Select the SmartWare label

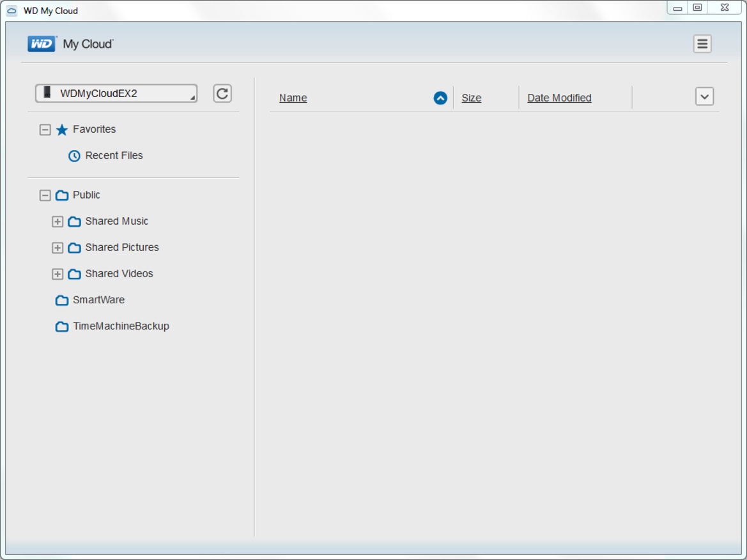[x=98, y=299]
